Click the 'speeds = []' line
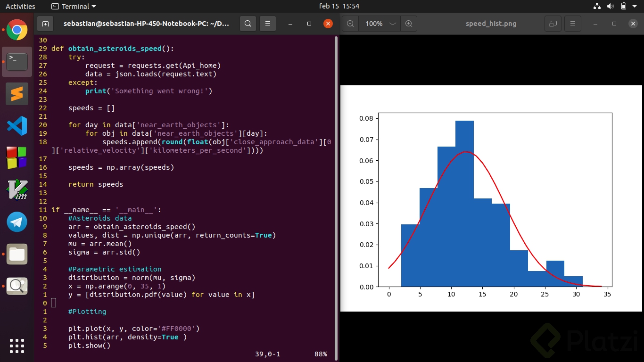This screenshot has height=362, width=644. 91,108
